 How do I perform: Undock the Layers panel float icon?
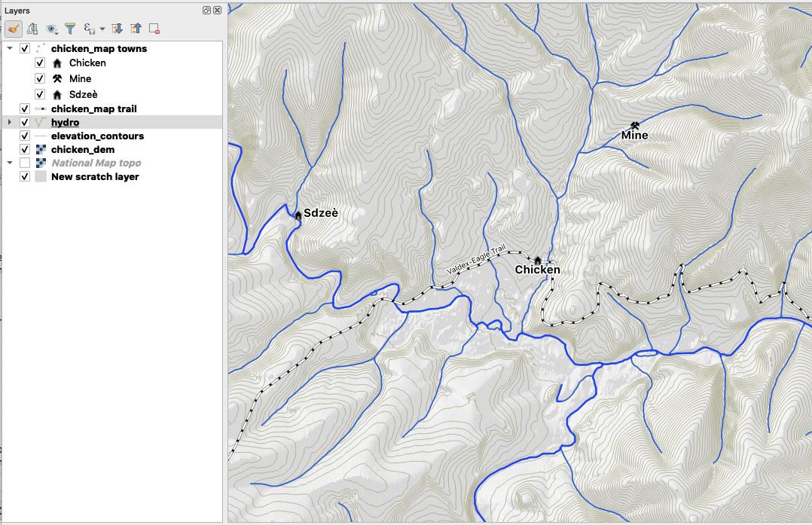[206, 11]
